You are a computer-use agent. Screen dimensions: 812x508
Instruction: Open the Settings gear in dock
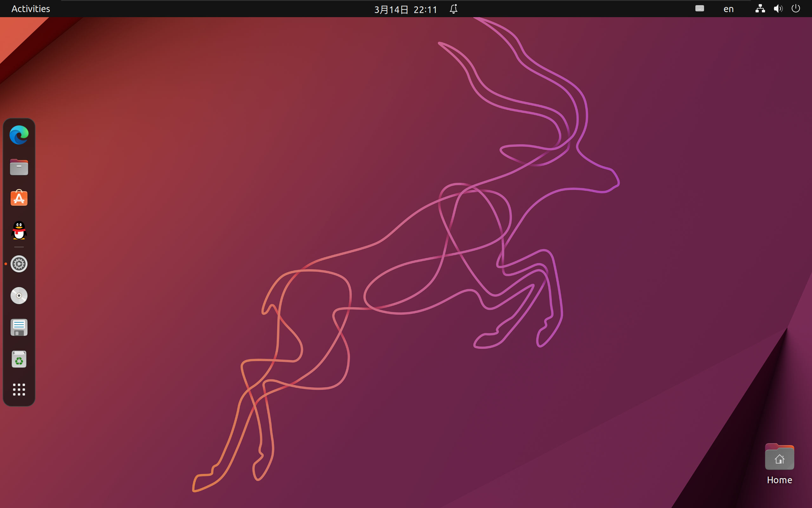(19, 264)
